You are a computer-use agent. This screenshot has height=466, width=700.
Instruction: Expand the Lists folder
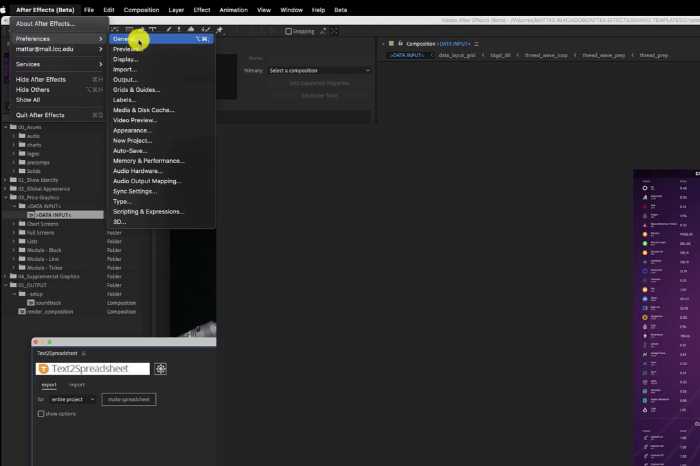click(14, 241)
